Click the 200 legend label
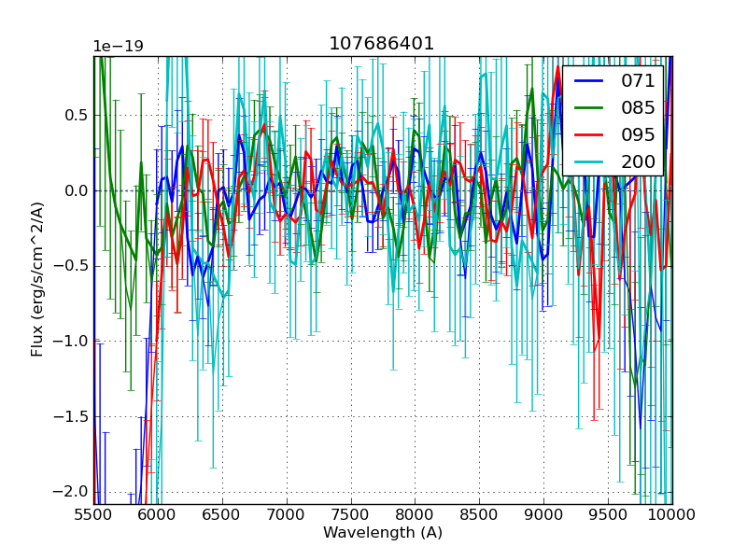The width and height of the screenshot is (747, 560). tap(638, 162)
